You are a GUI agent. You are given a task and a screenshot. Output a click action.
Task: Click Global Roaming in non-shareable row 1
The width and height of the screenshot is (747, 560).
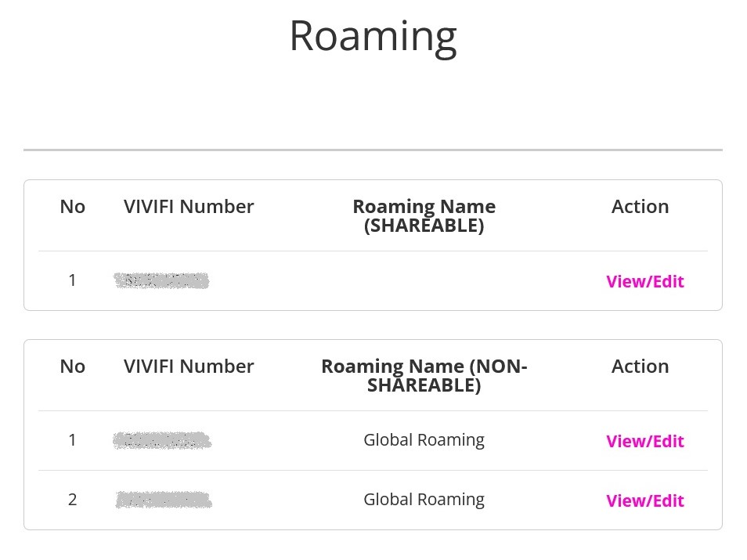tap(424, 440)
